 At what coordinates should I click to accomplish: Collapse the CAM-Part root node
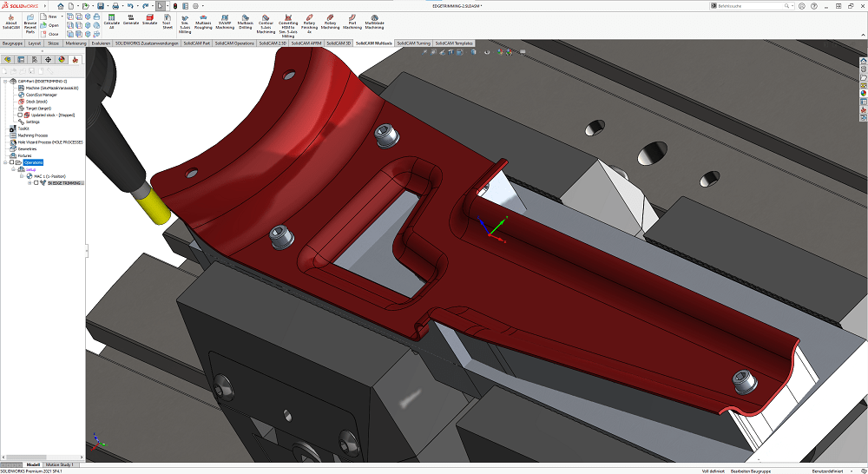[x=5, y=81]
